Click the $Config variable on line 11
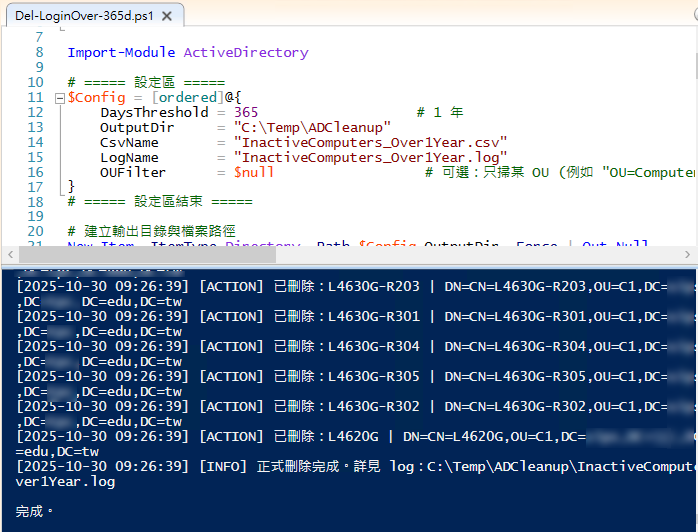Screen dimensions: 698x532 (x=96, y=97)
